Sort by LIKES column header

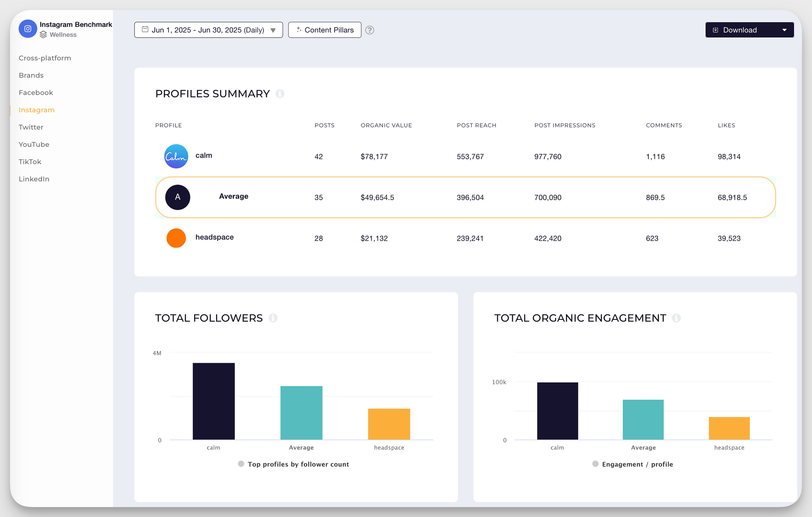[x=726, y=125]
